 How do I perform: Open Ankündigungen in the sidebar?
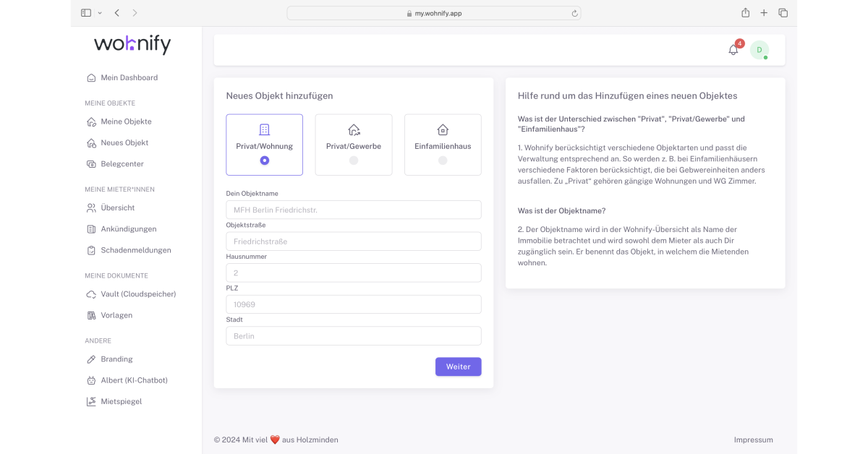[x=128, y=229]
